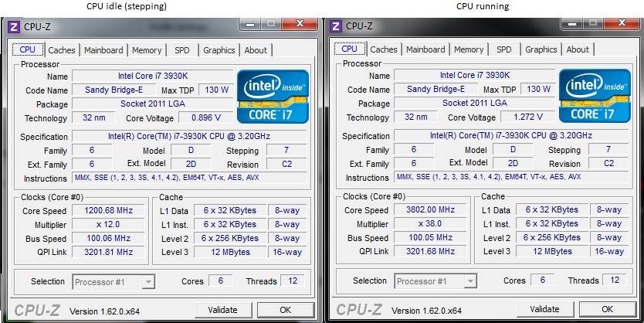
Task: Click Level 3 12 MBytes in left window
Action: tap(230, 252)
